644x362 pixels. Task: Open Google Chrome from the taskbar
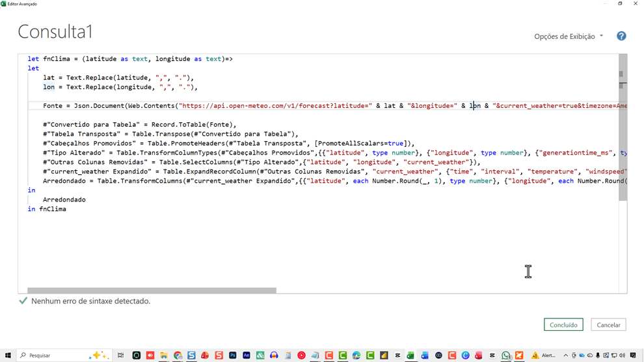pos(178,356)
